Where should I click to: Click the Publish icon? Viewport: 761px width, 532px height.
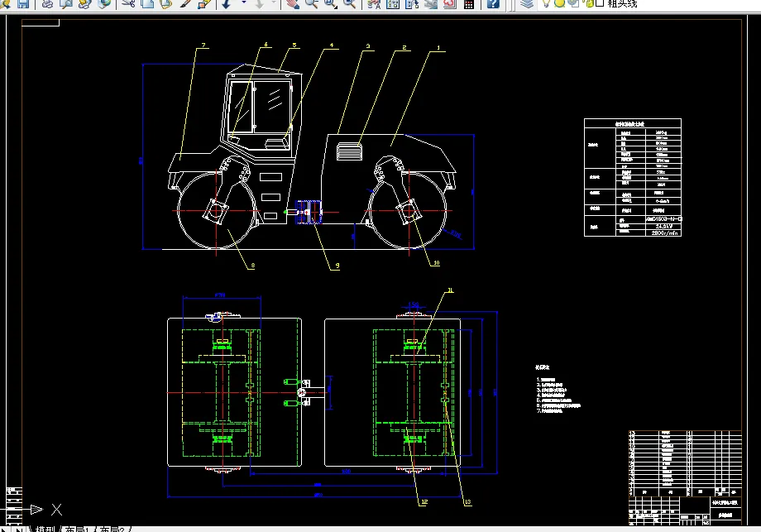coord(84,4)
